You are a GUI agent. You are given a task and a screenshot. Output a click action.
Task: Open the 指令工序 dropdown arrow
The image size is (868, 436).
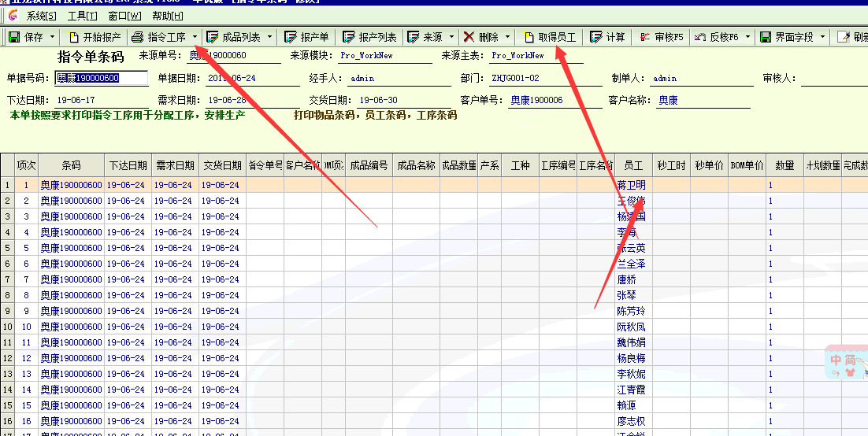click(x=195, y=37)
